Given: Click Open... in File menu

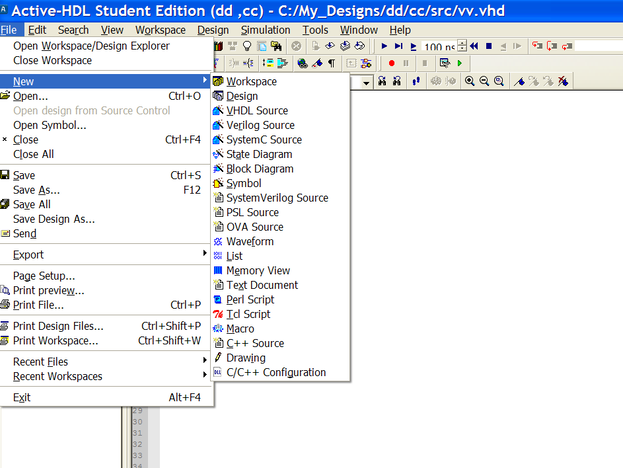Looking at the screenshot, I should pos(105,96).
